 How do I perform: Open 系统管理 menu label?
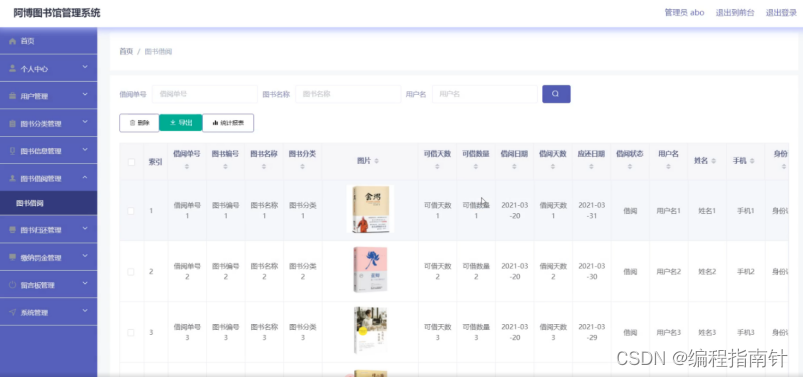[x=34, y=312]
